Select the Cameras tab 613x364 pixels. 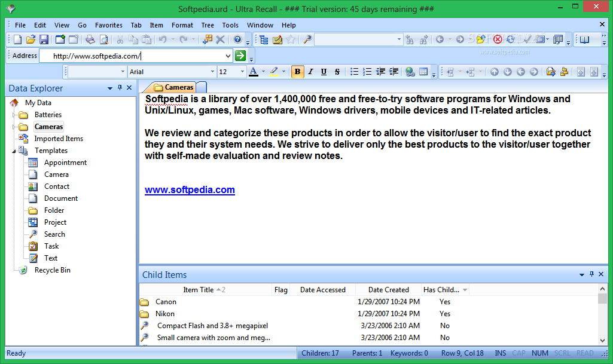(173, 87)
